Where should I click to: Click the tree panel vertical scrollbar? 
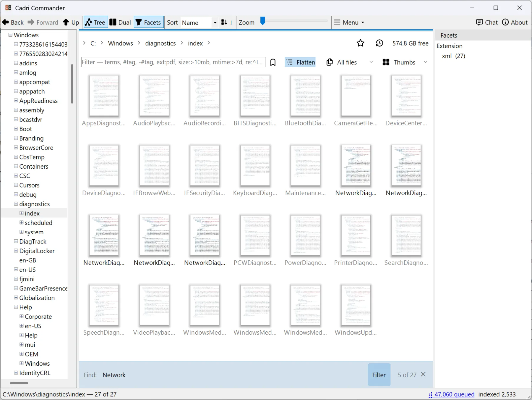[x=72, y=84]
